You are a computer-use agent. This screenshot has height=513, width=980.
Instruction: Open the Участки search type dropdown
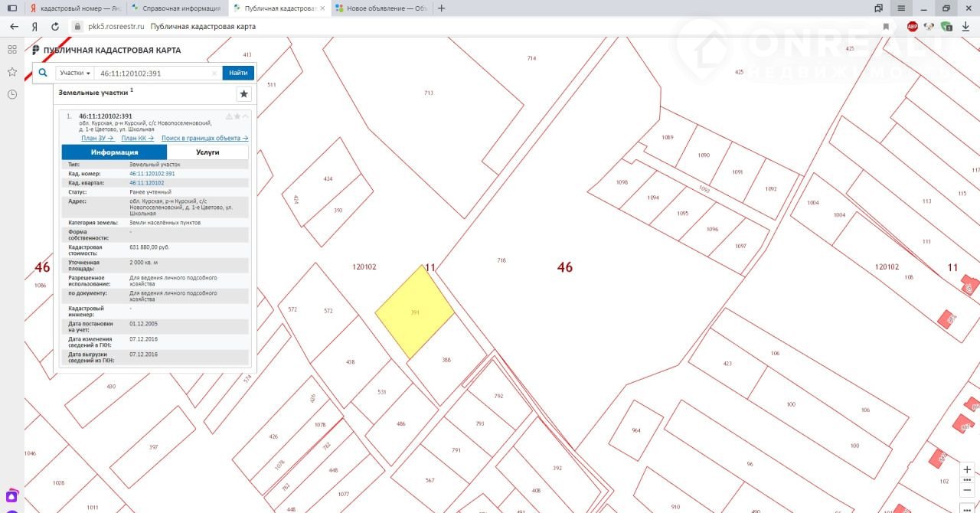75,73
